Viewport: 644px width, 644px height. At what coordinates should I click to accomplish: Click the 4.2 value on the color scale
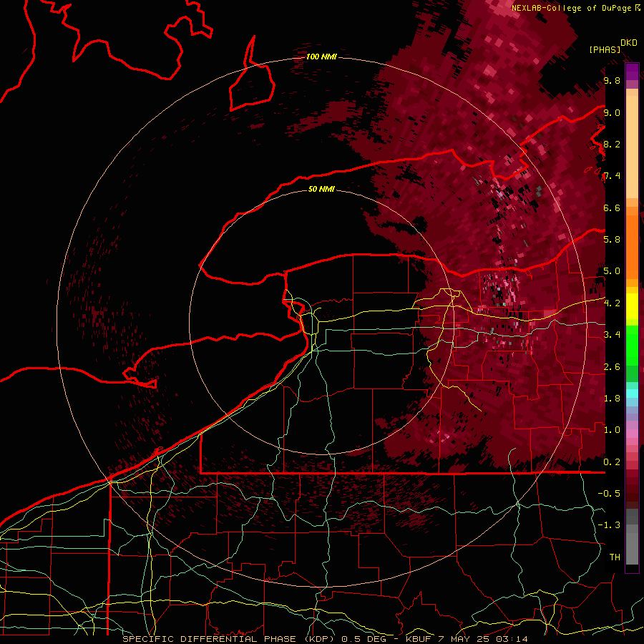(612, 303)
